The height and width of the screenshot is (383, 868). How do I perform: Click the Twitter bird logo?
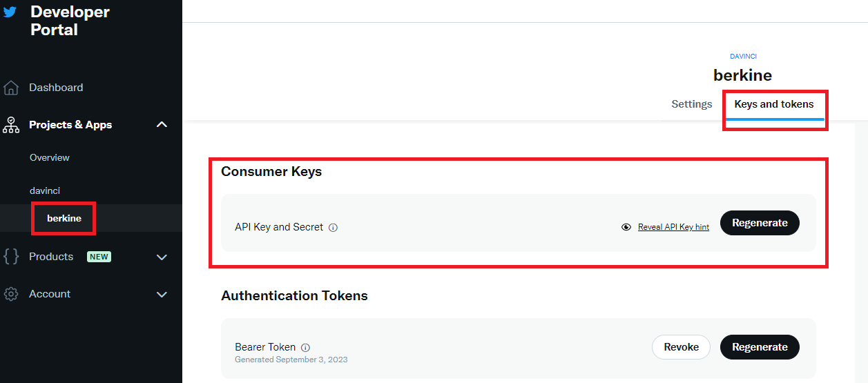pos(10,12)
